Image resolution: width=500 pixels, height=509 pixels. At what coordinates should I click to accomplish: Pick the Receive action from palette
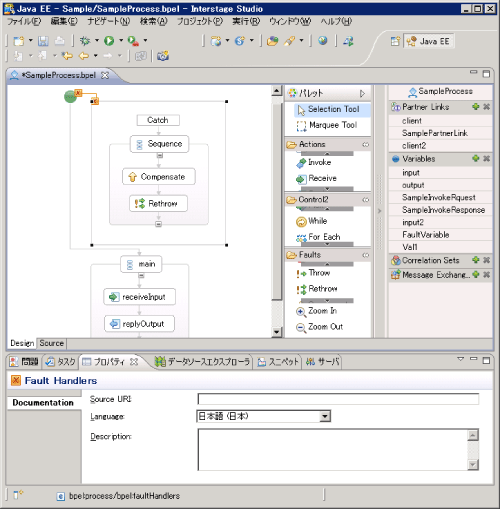[316, 178]
